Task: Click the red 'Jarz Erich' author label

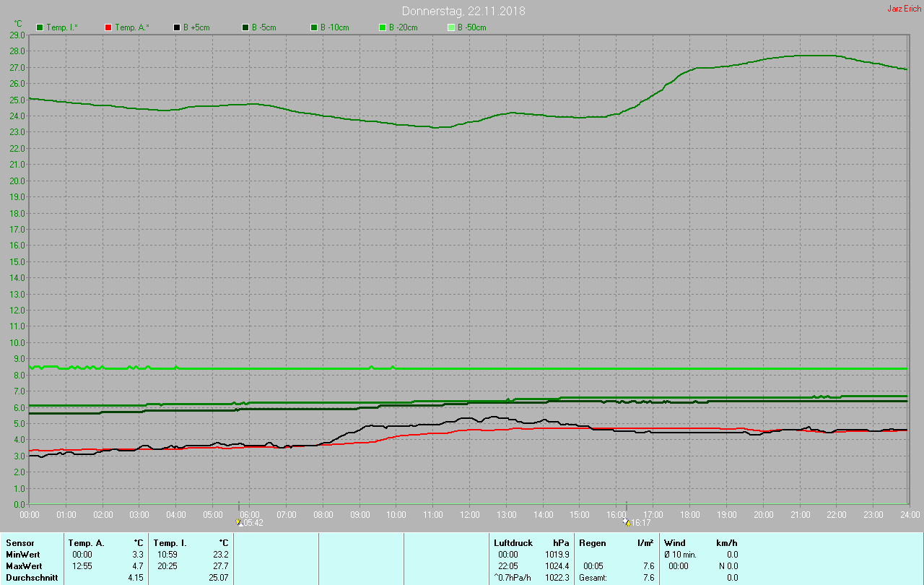Action: coord(904,9)
